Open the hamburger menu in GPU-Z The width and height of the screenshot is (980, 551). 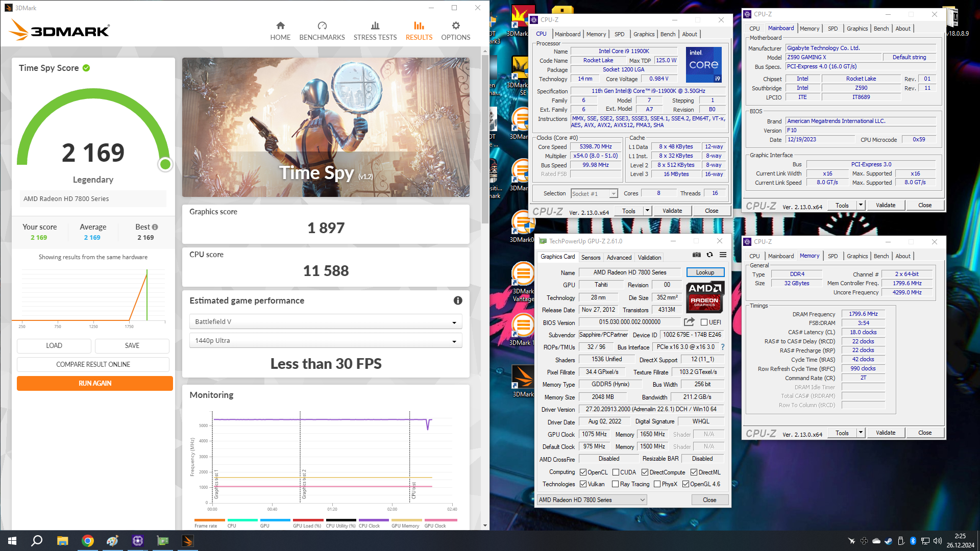723,255
